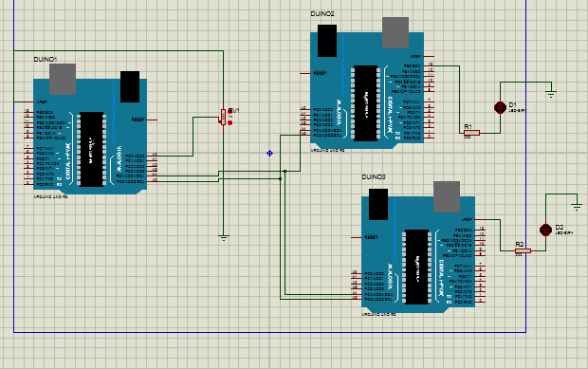588x369 pixels.
Task: Select ground symbol below RV1 potentiometer
Action: (224, 238)
